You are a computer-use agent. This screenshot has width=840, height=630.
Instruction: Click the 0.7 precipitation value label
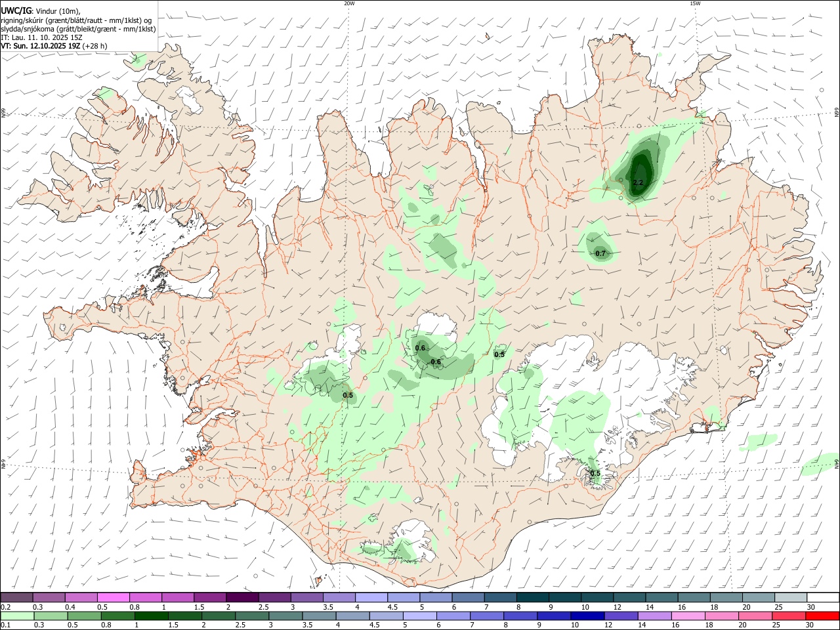600,253
